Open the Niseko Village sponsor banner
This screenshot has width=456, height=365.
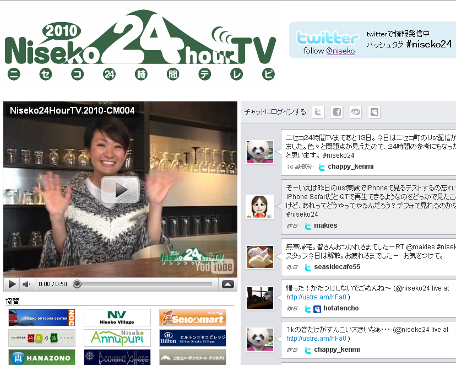117,318
